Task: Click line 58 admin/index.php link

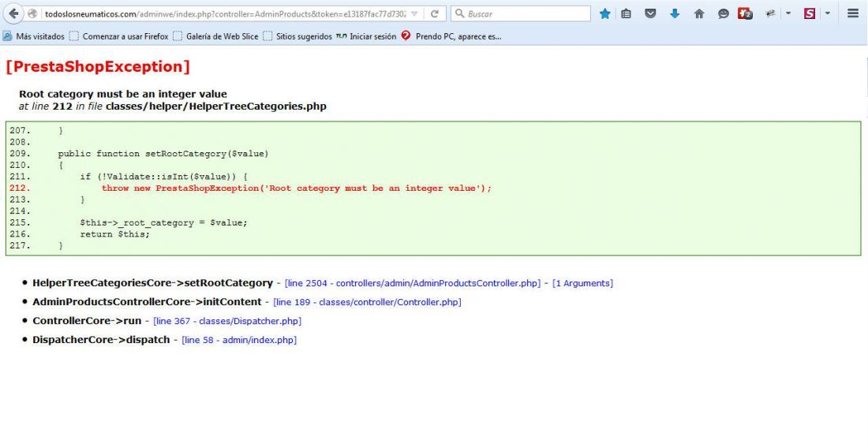Action: coord(239,340)
